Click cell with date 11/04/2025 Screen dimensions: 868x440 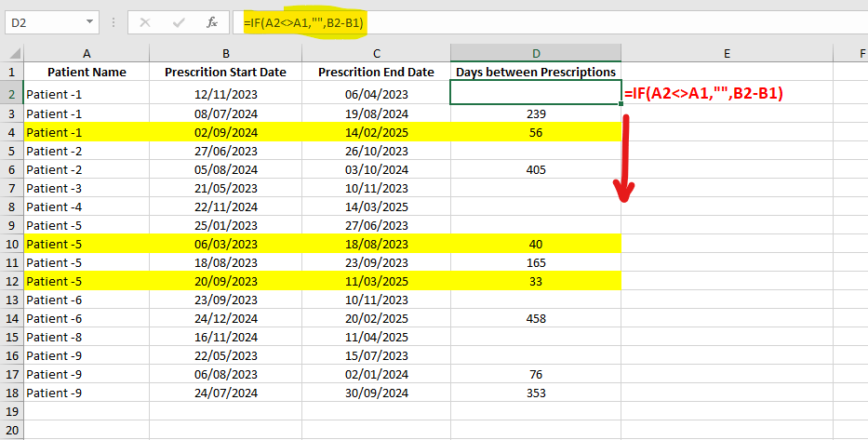pyautogui.click(x=377, y=337)
